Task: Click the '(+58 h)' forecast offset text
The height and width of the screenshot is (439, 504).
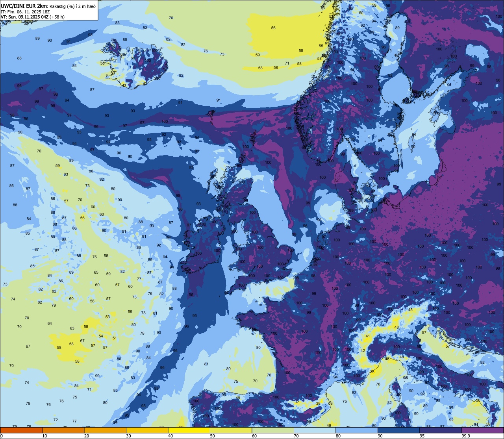Action: 57,17
